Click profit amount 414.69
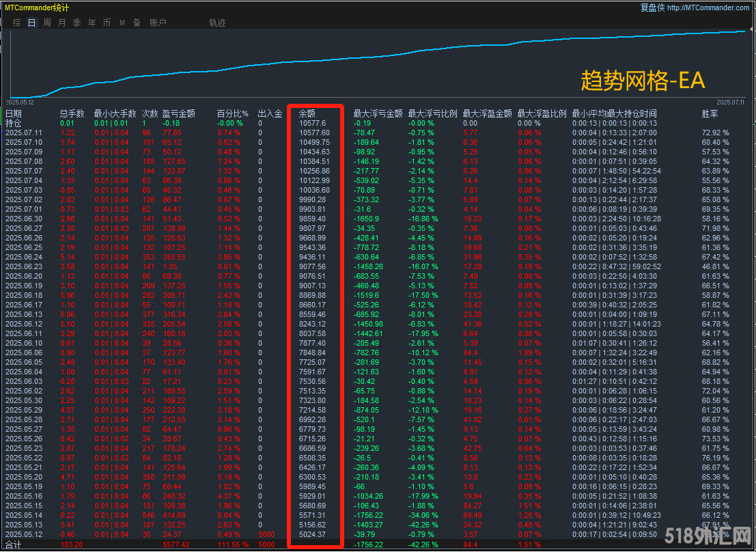Screen dimensions: 756x552 click(174, 515)
